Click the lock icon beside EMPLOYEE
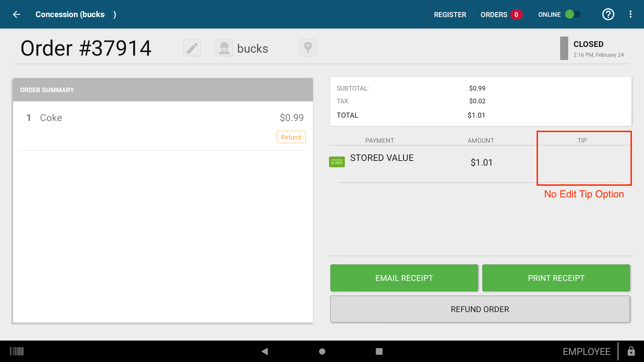The image size is (644, 362). point(631,351)
